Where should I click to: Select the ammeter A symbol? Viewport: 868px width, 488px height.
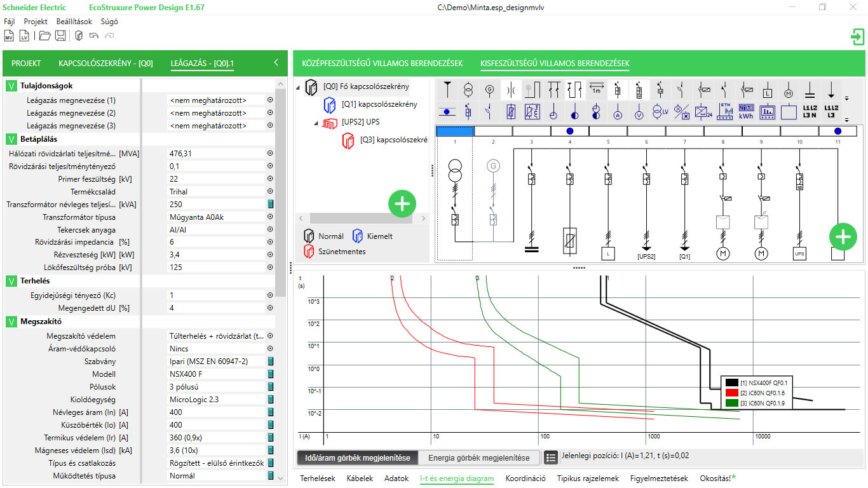[x=618, y=112]
